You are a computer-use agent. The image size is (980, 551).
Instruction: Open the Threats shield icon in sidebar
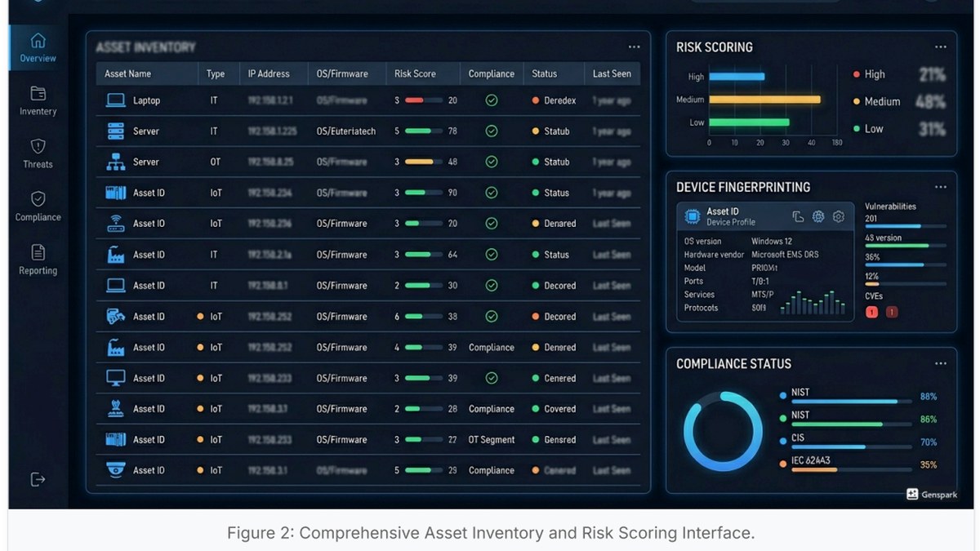coord(38,146)
